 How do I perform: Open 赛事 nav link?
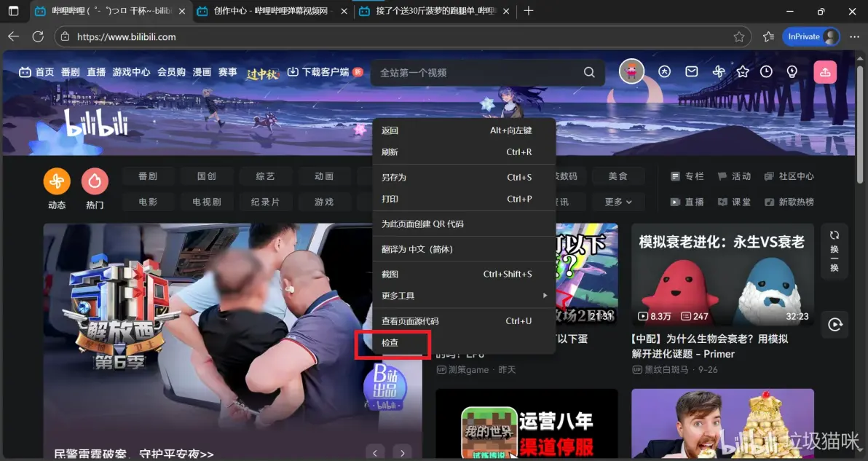(x=227, y=72)
